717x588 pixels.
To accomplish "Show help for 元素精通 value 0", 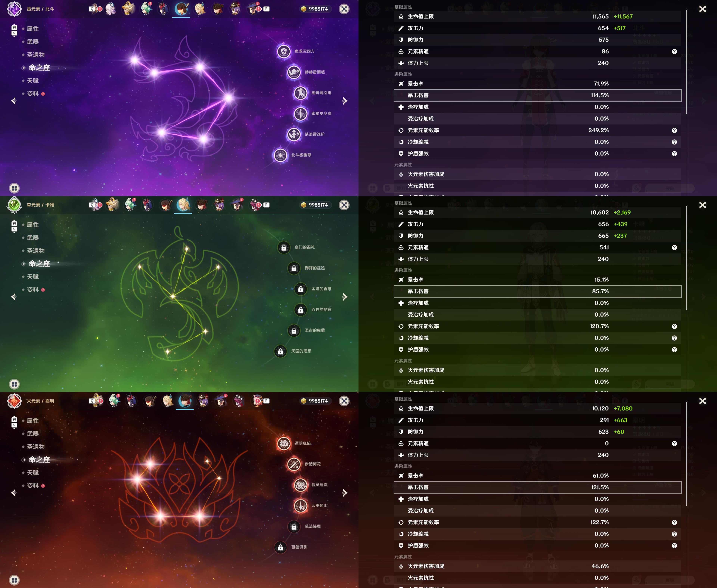I will (x=674, y=443).
